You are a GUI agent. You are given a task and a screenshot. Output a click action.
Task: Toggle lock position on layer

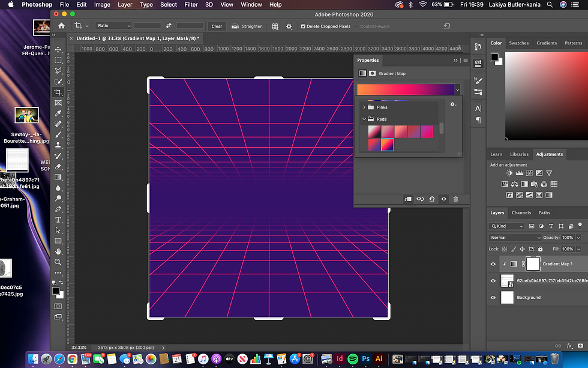(x=522, y=249)
